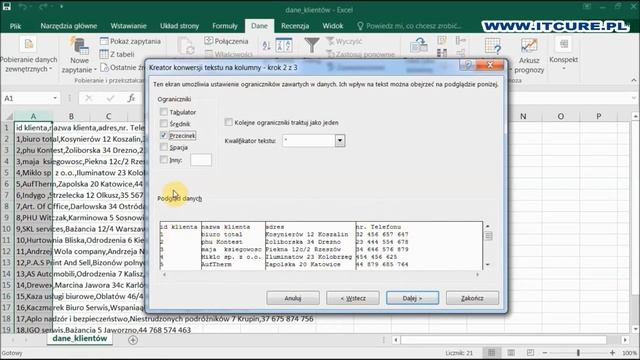Image resolution: width=640 pixels, height=360 pixels.
Task: Click the Anuluj button
Action: coord(293,298)
